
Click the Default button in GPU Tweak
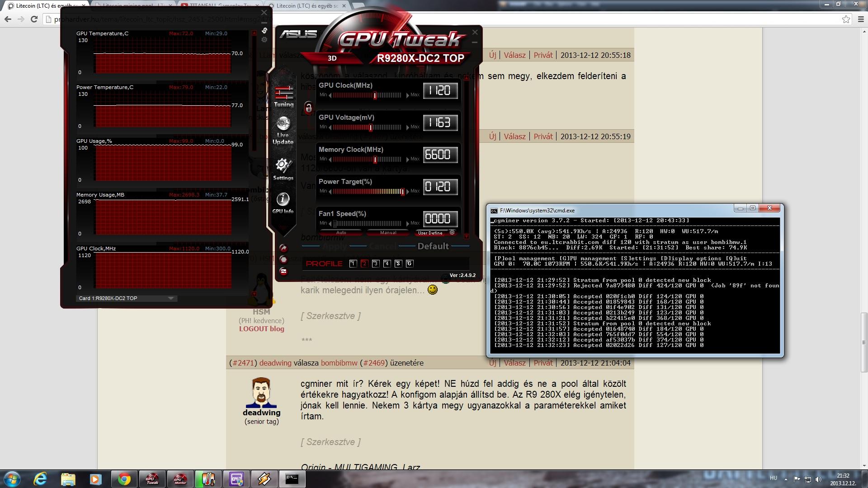point(433,246)
